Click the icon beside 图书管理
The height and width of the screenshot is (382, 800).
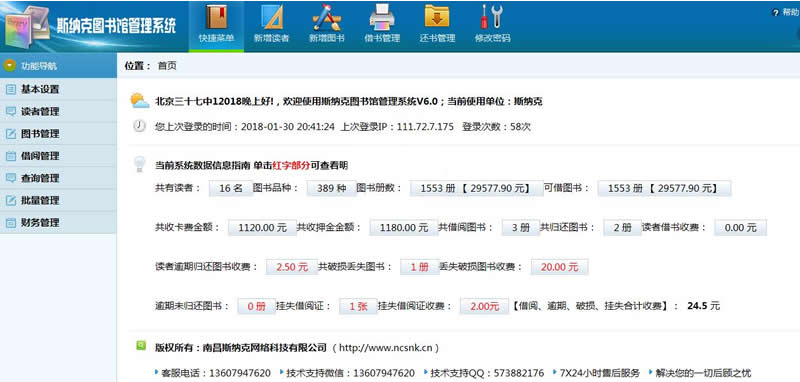(11, 134)
